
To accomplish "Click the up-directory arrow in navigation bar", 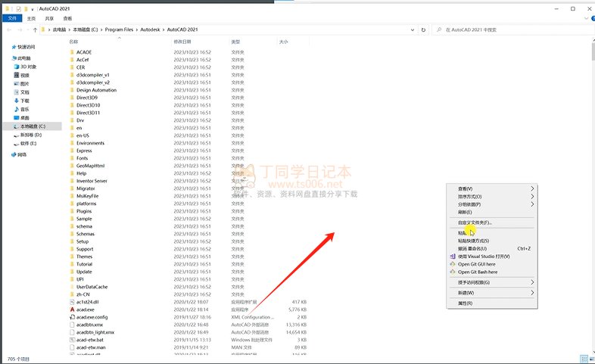I will click(x=36, y=30).
